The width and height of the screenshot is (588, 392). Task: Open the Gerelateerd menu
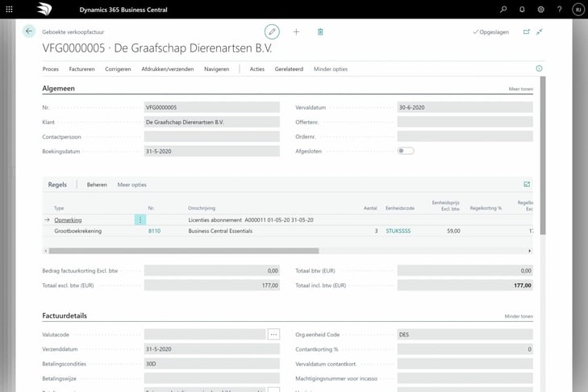pos(289,69)
